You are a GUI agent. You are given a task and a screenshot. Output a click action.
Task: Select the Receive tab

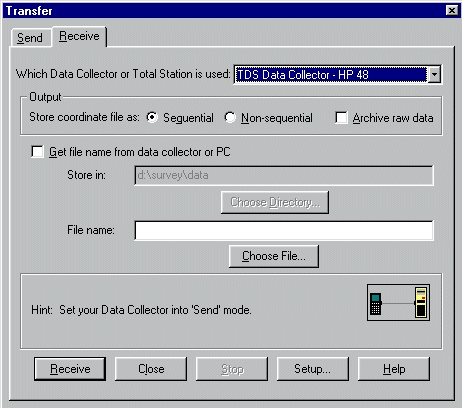coord(79,36)
